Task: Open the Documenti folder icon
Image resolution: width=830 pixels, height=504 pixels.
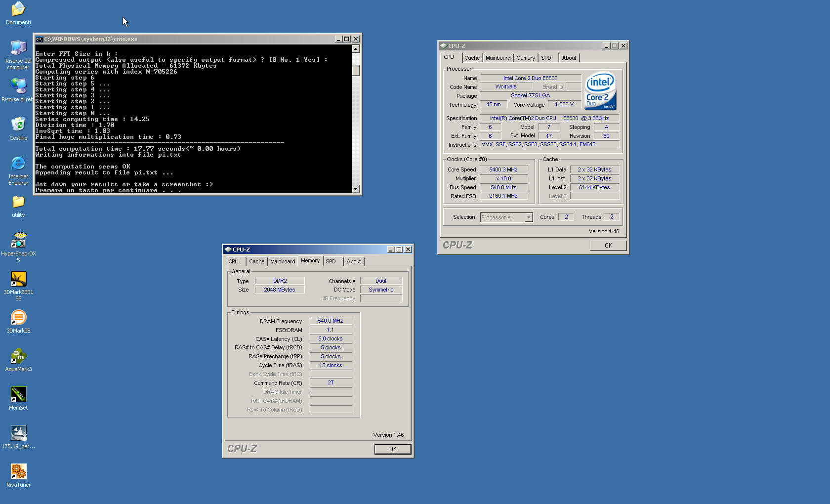Action: click(x=18, y=9)
